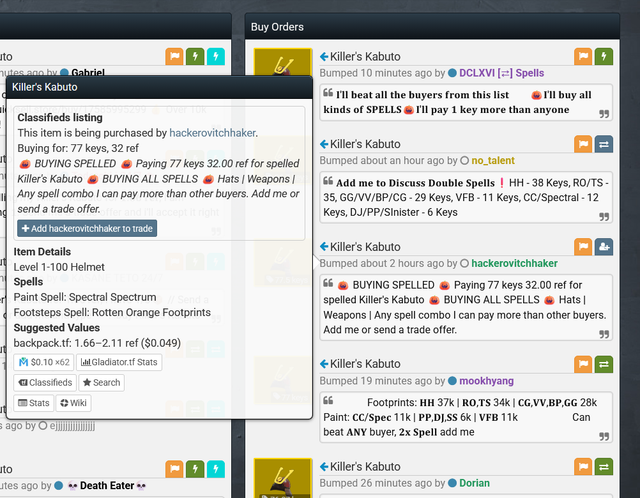Report DCLXVI Spells listing with orange flag
This screenshot has width=640, height=498.
coord(583,56)
